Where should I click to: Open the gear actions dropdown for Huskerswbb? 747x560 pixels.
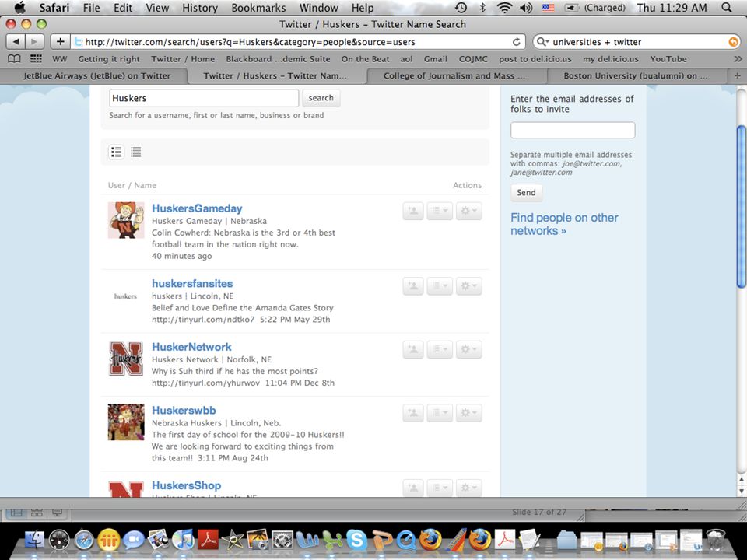tap(468, 413)
